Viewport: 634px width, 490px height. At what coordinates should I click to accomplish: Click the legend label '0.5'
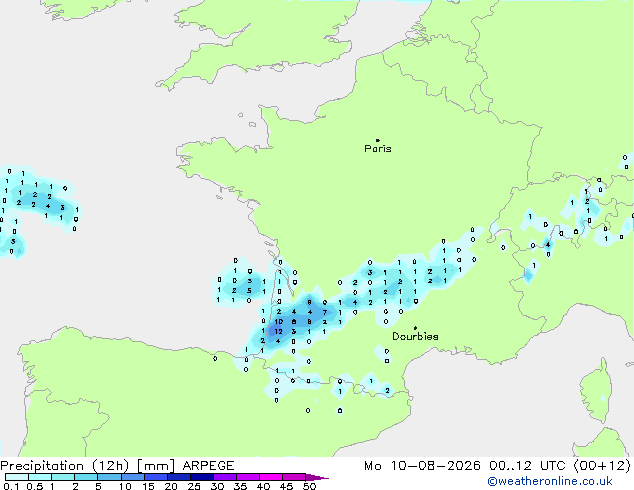click(x=35, y=486)
